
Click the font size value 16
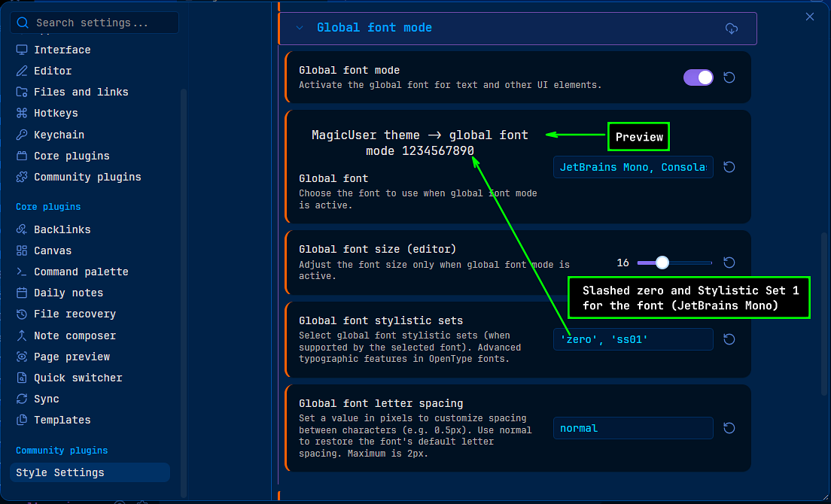(x=622, y=263)
